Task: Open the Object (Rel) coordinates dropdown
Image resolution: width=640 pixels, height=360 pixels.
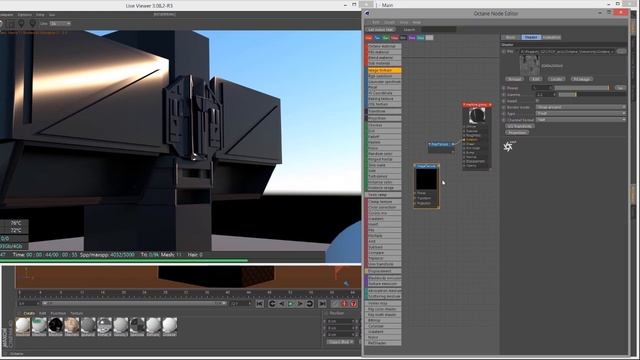Action: [x=340, y=342]
